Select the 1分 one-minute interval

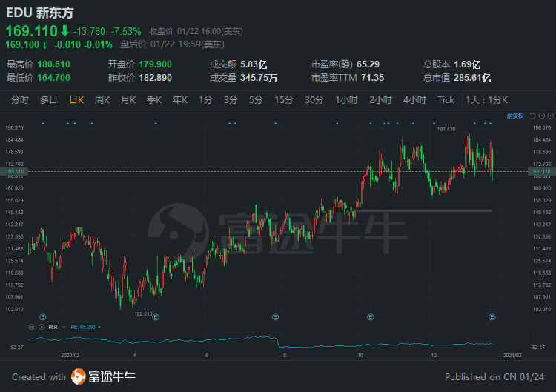pyautogui.click(x=205, y=100)
